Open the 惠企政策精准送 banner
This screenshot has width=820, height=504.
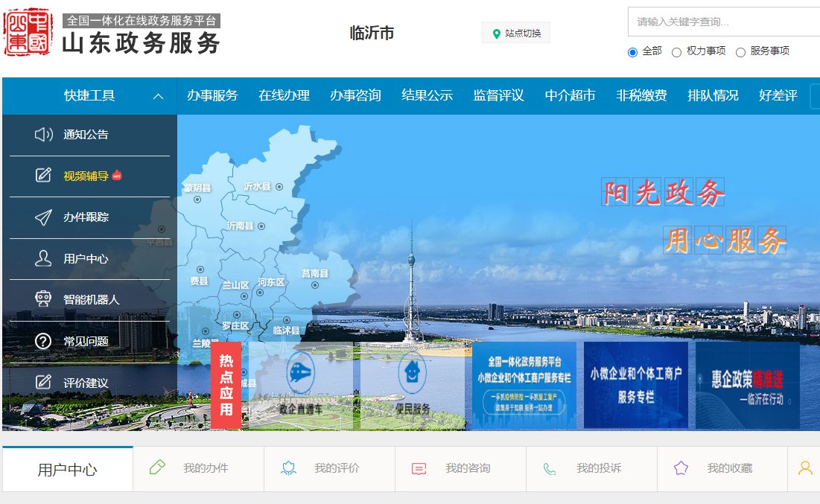[x=748, y=386]
